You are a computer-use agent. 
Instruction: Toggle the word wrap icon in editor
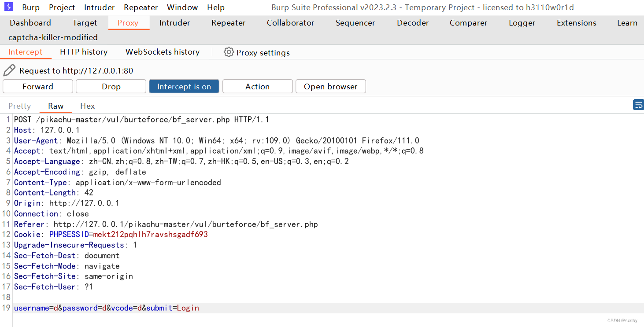click(x=638, y=105)
